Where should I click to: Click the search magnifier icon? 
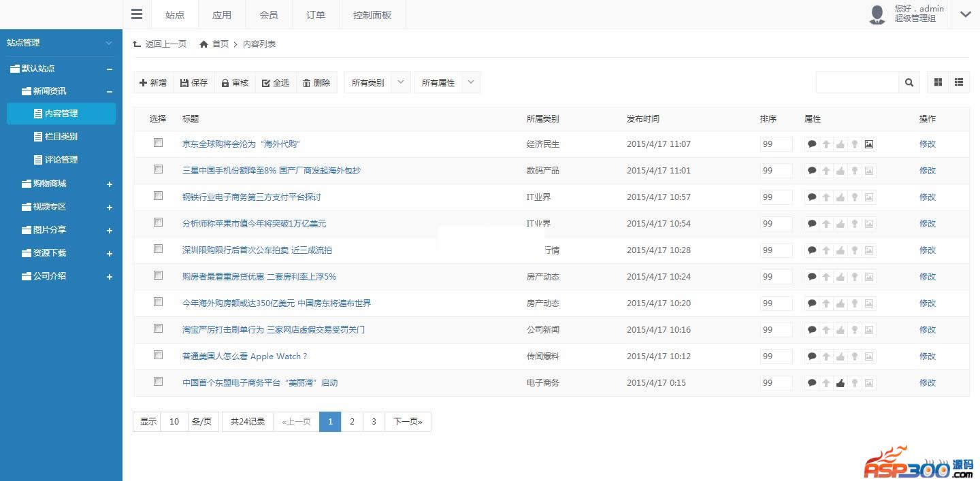pyautogui.click(x=909, y=82)
